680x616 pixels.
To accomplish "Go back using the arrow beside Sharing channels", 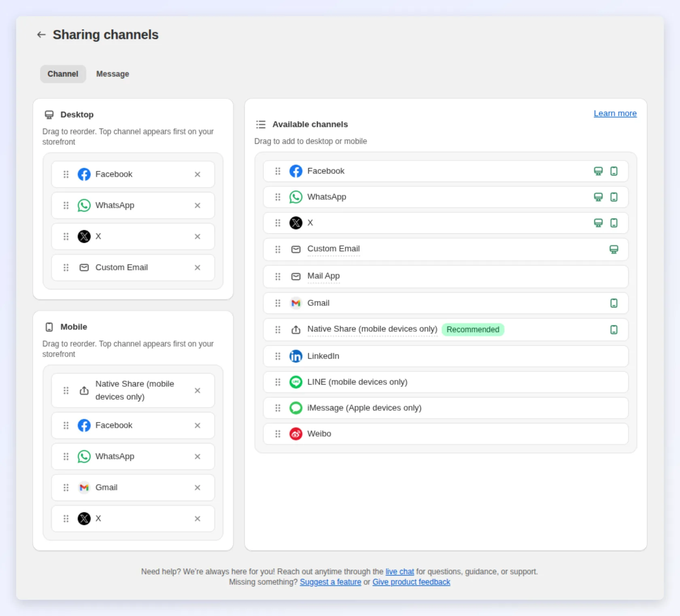I will 41,35.
